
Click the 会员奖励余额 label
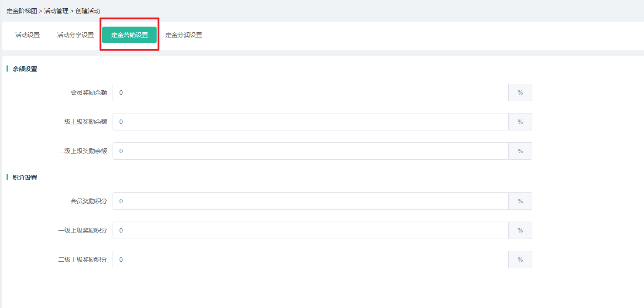coord(89,92)
